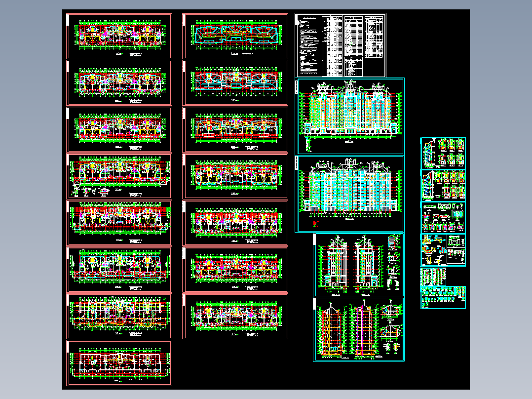Click the third floor plan in the left column
The image size is (532, 399).
click(119, 130)
